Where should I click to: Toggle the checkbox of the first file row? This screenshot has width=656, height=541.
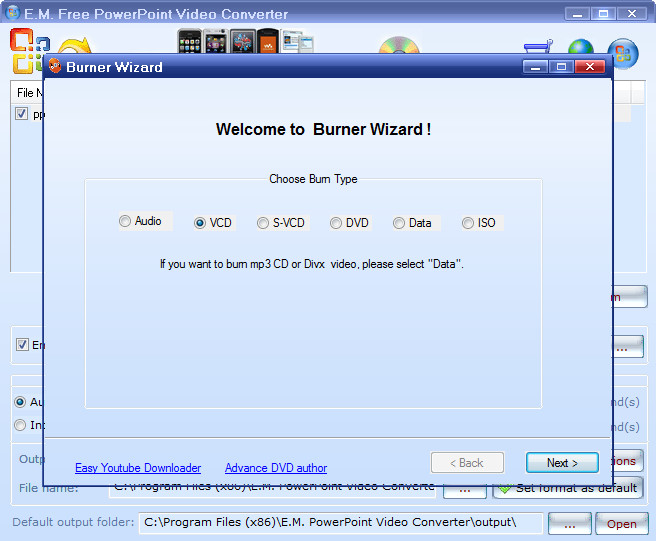pyautogui.click(x=21, y=113)
